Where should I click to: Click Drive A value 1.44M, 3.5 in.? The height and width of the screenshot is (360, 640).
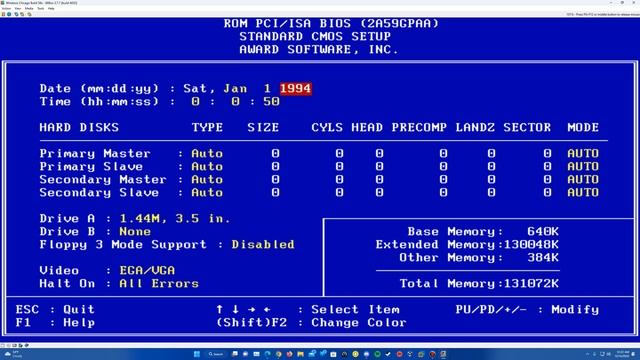pyautogui.click(x=175, y=219)
